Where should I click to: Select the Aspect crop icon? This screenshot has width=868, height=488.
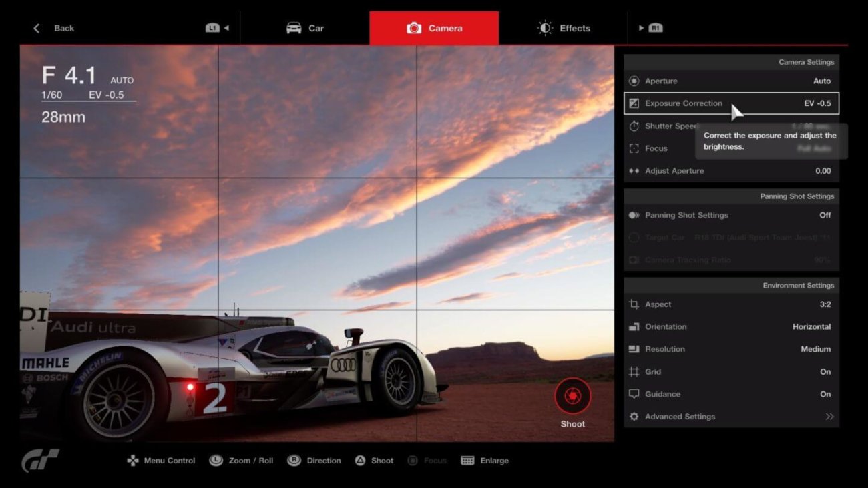coord(633,304)
